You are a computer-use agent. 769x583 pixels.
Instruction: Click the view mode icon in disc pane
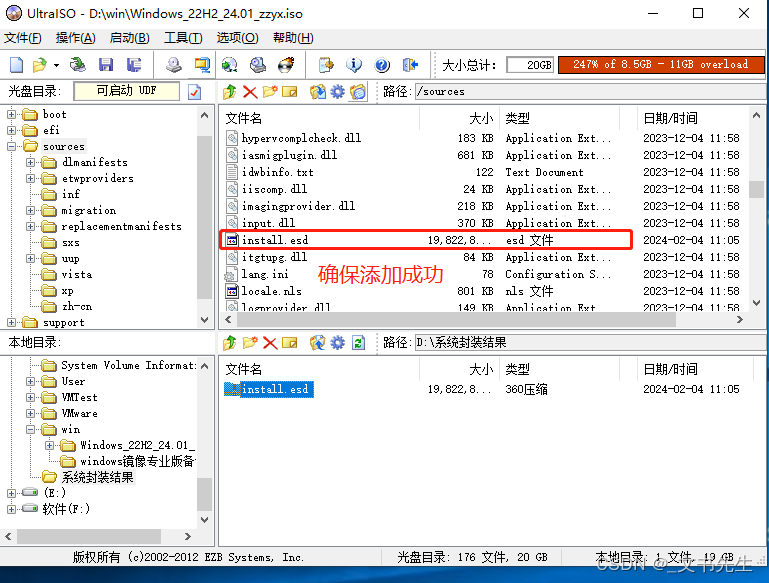click(358, 92)
